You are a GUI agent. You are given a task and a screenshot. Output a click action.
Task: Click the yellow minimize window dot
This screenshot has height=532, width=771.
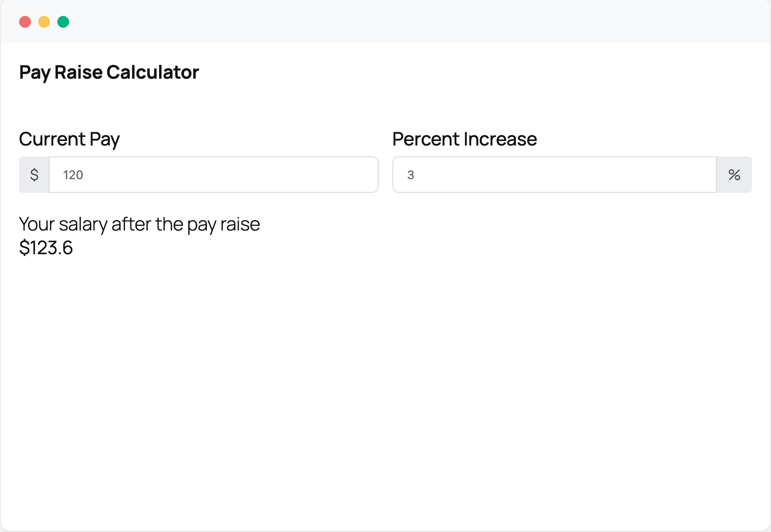click(44, 22)
